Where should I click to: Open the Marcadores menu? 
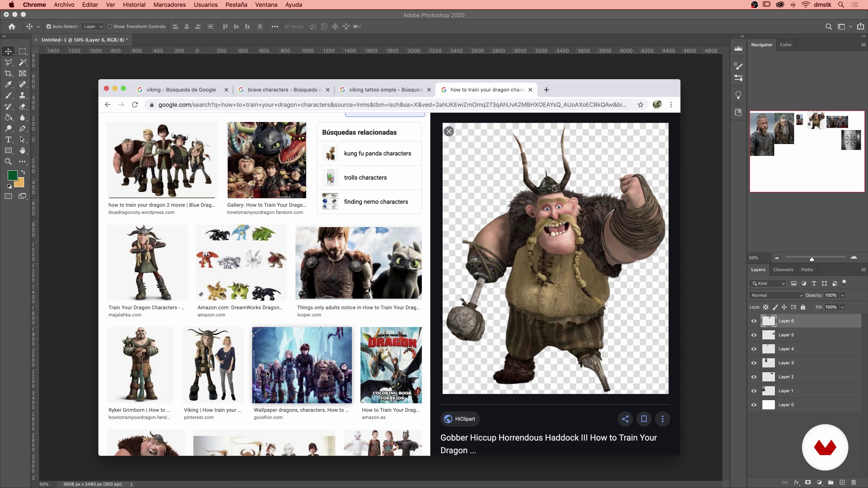point(170,5)
